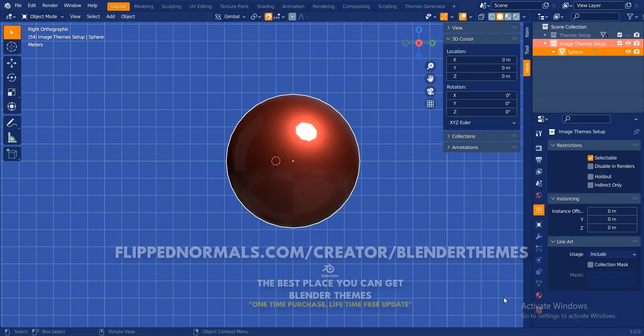Select the Move tool

[x=12, y=63]
